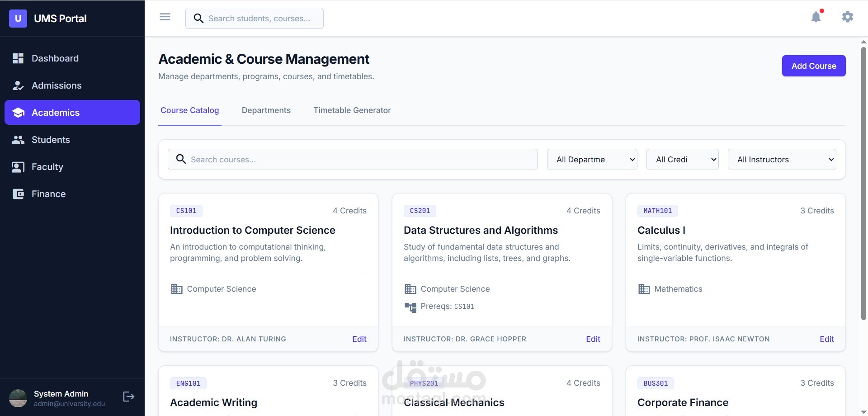Open the All Instructors filter dropdown
This screenshot has height=416, width=868.
[782, 160]
